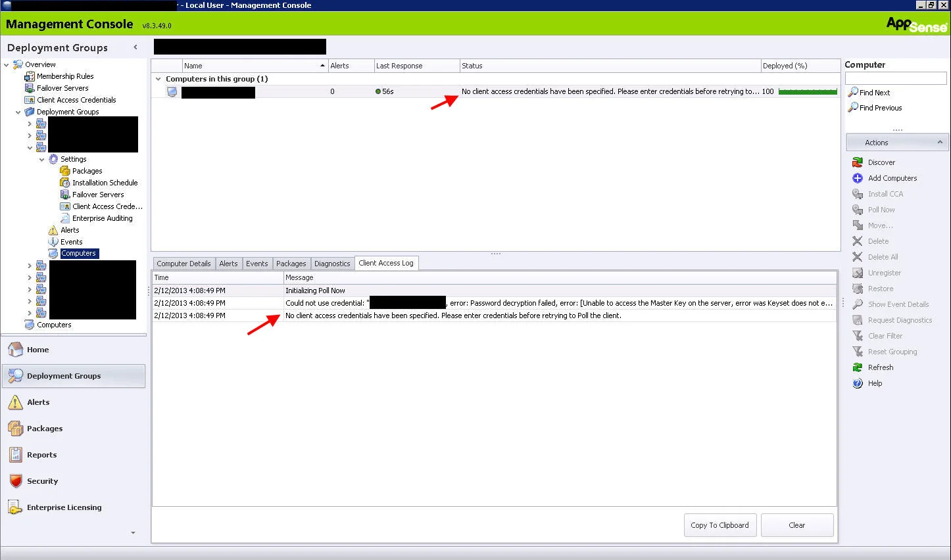Open Deployment Groups in the navigation pane
Screen dimensions: 951x560
tap(74, 376)
